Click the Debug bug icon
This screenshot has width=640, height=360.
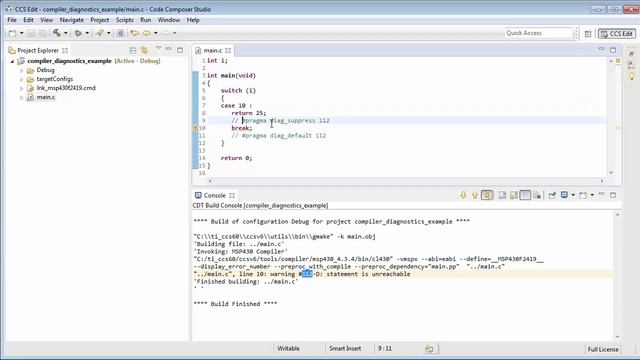pyautogui.click(x=78, y=33)
